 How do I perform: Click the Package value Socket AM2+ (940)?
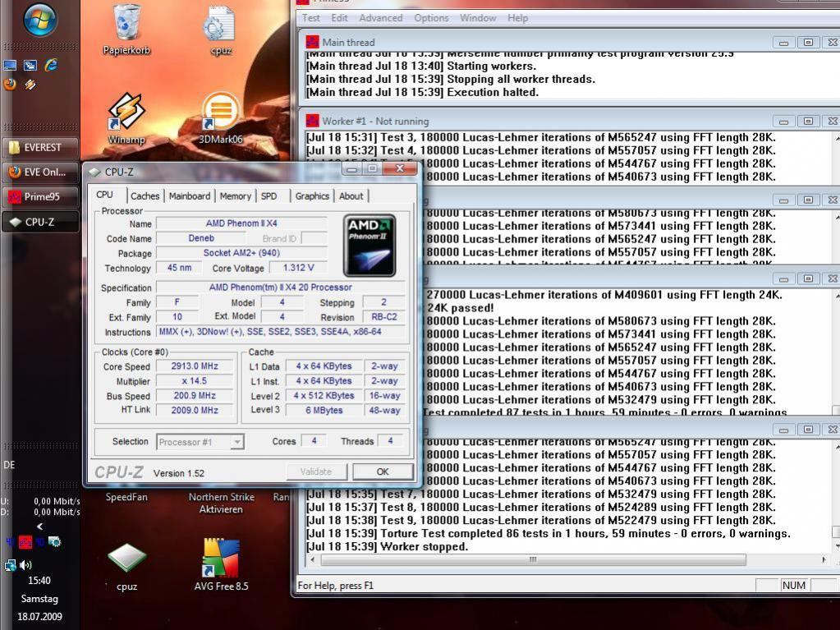[x=241, y=253]
